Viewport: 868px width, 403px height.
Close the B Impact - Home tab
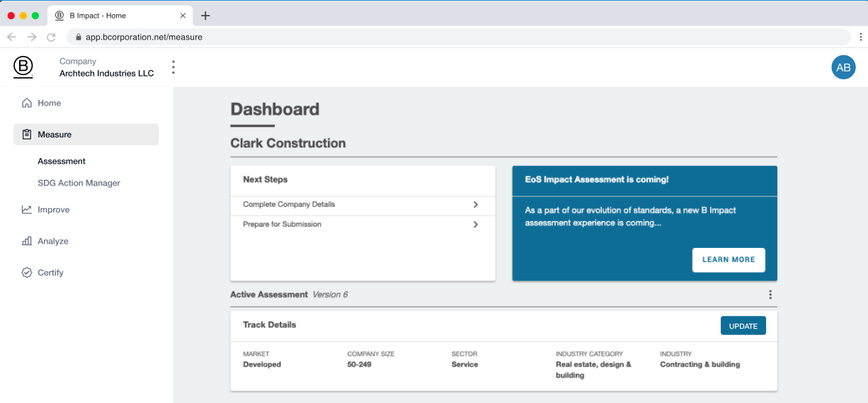183,16
